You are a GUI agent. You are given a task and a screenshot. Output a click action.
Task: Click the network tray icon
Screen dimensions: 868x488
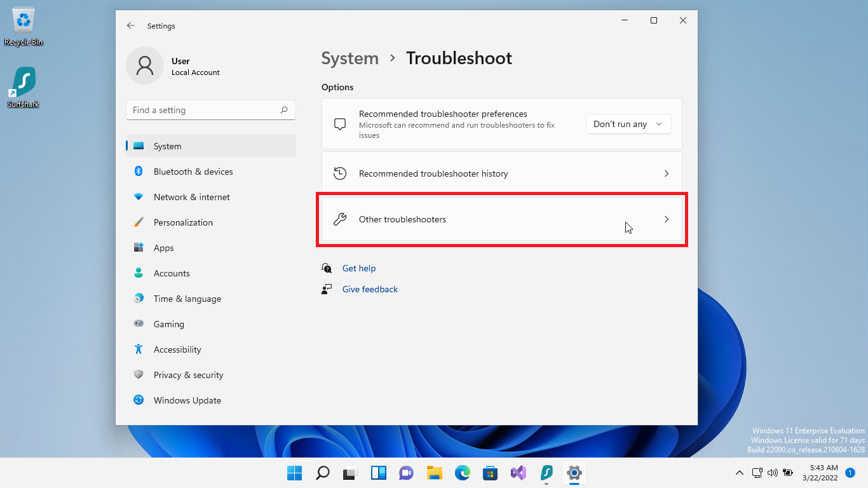click(x=757, y=473)
